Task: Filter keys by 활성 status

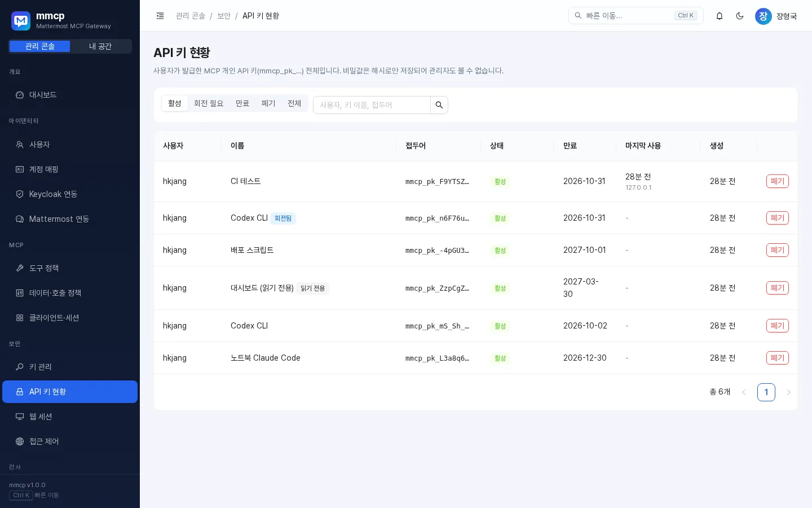Action: click(x=175, y=103)
